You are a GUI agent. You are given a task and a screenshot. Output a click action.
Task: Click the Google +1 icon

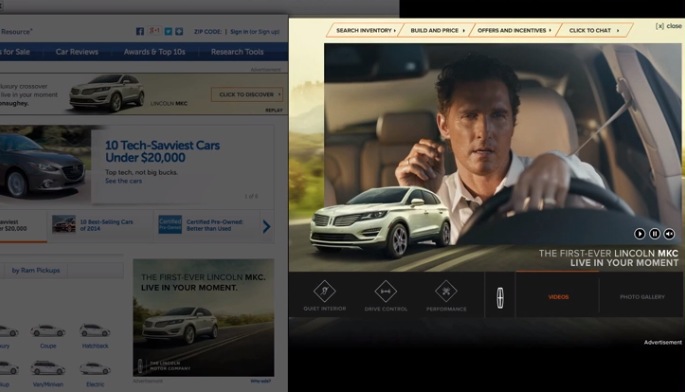(154, 31)
